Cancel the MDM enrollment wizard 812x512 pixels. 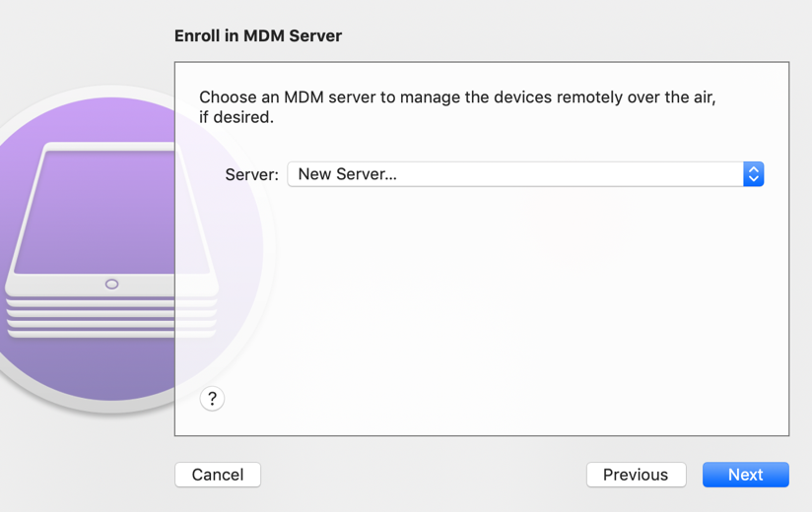tap(218, 475)
